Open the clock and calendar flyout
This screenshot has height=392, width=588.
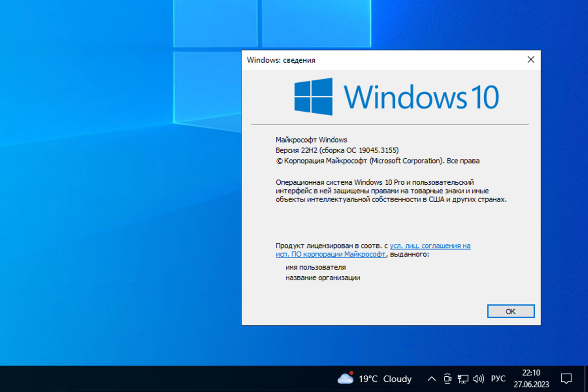click(x=532, y=379)
